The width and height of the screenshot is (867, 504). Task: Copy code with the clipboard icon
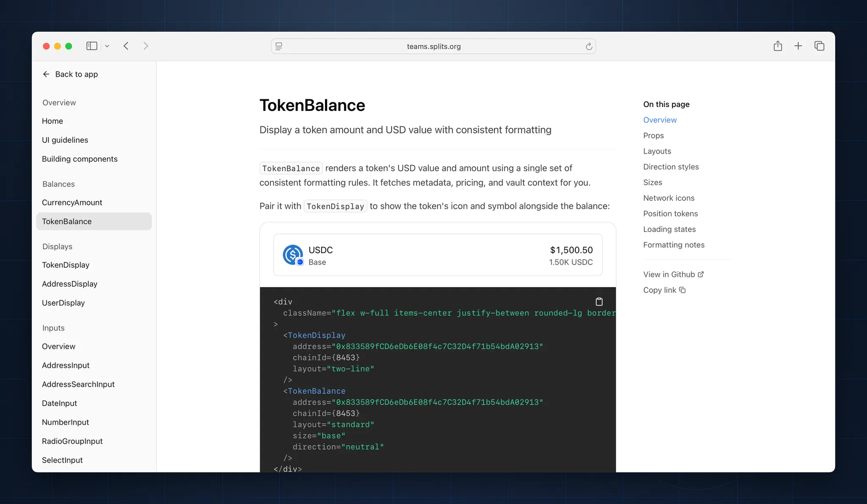pyautogui.click(x=599, y=302)
